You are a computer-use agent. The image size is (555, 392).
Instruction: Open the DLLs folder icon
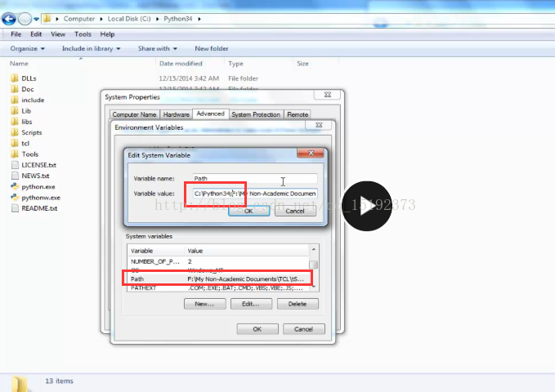(15, 78)
